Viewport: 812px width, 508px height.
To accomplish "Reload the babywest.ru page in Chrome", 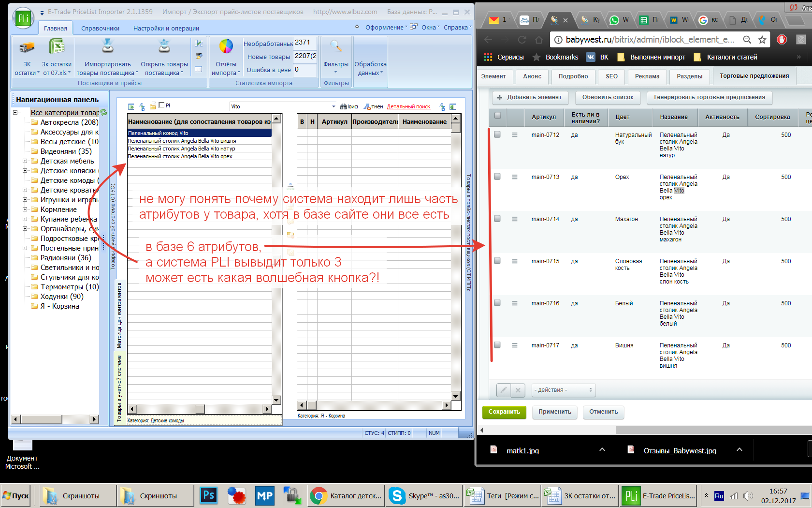I will (x=522, y=40).
